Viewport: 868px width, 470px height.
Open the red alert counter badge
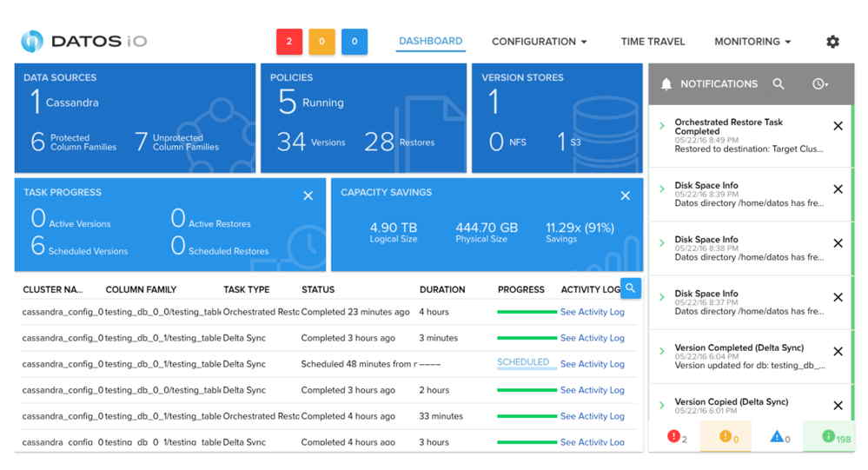289,42
